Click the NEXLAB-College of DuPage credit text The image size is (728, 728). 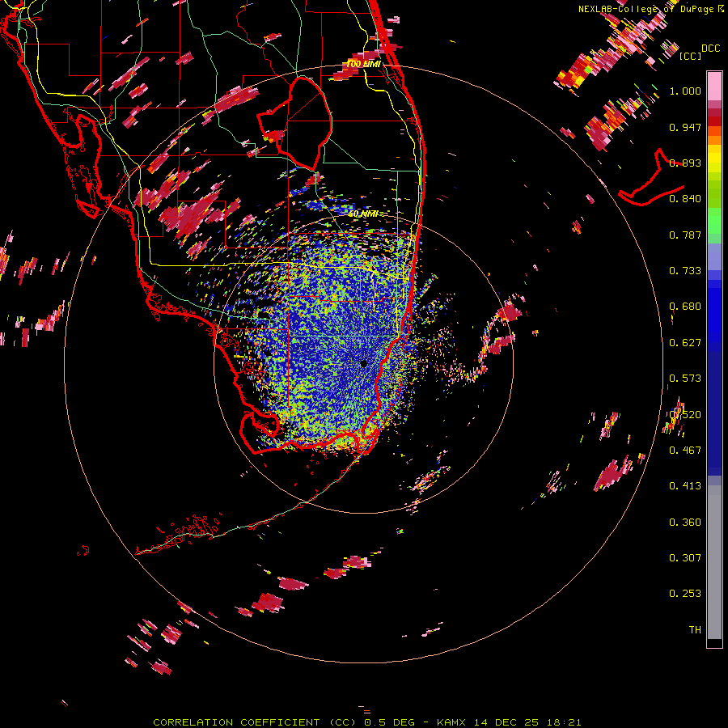click(645, 9)
